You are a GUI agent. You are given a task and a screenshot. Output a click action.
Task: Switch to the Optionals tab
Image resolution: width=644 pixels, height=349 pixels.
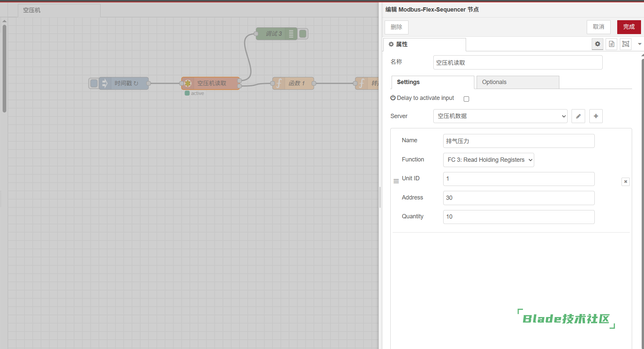[x=518, y=82]
